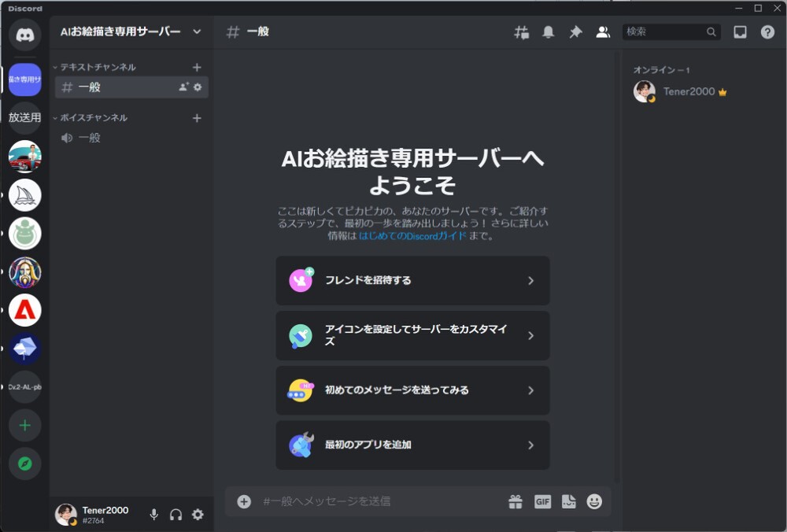Viewport: 787px width, 532px height.
Task: Add a server with green plus button
Action: click(24, 426)
